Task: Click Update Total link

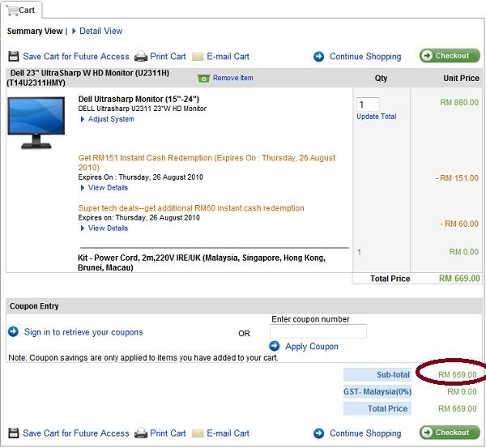Action: point(377,117)
